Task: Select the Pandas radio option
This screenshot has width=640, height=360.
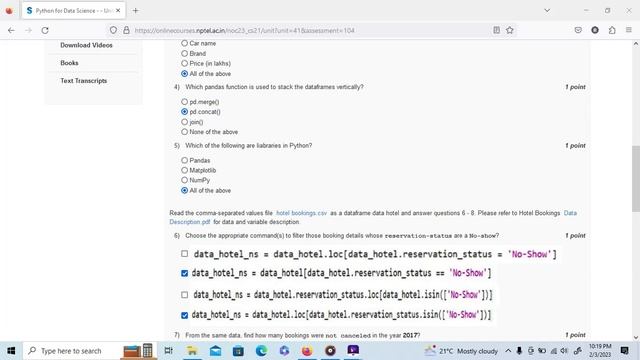Action: coord(184,160)
